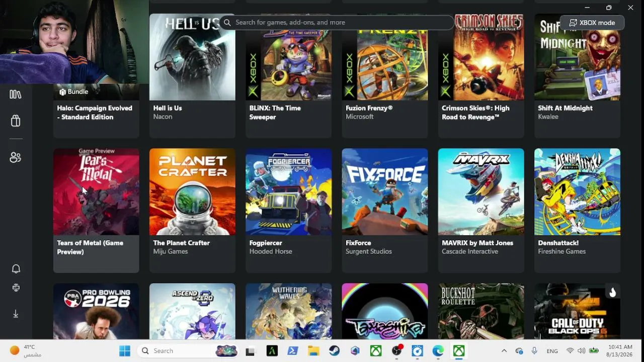Screen dimensions: 644x362
Task: Open the downloads arrow icon in sidebar
Action: [16, 314]
